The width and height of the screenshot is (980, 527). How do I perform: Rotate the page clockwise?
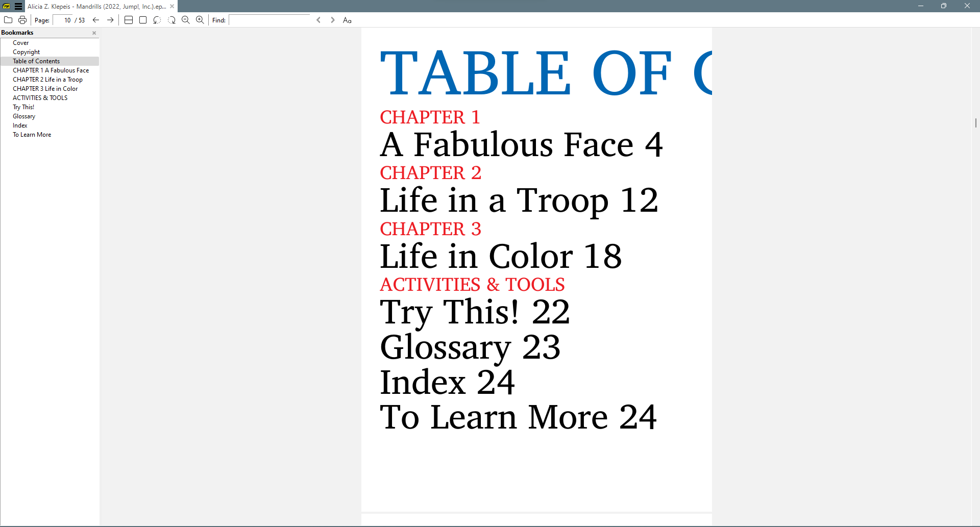[172, 20]
